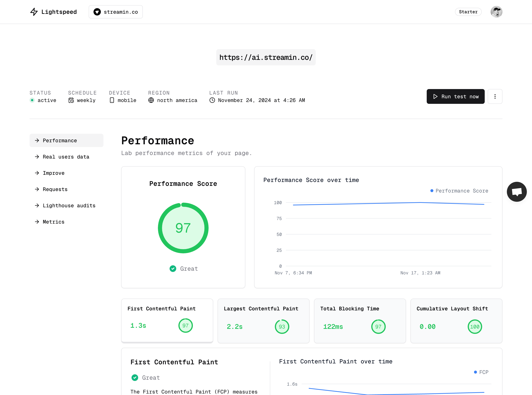Viewport: 532px width, 395px height.
Task: Click the arrow icon beside Improve
Action: click(x=37, y=173)
